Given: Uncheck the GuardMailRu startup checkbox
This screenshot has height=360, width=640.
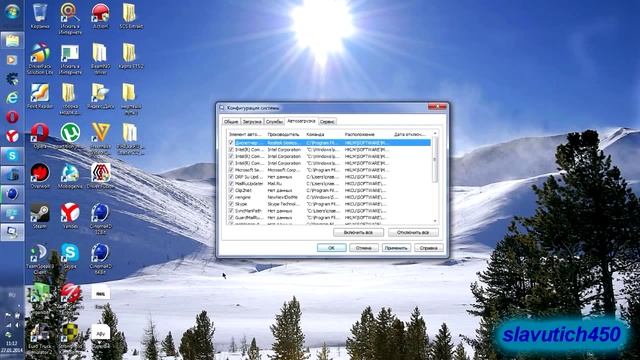Looking at the screenshot, I should (231, 218).
